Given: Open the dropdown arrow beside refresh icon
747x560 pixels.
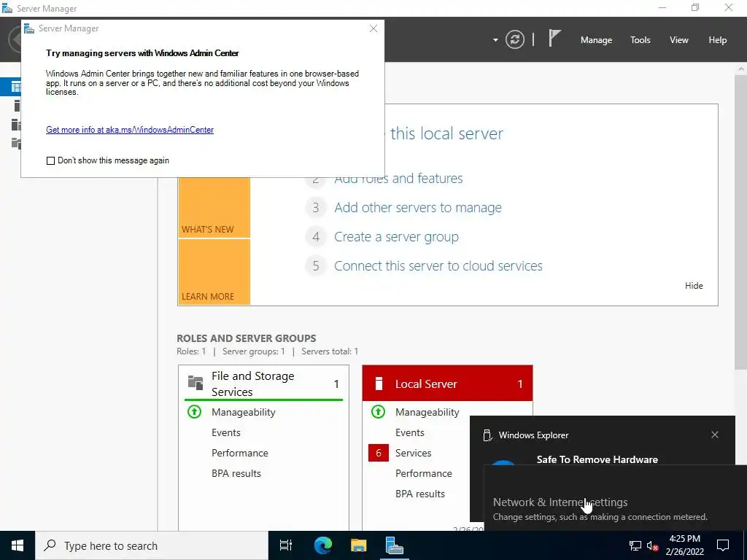Looking at the screenshot, I should click(495, 40).
